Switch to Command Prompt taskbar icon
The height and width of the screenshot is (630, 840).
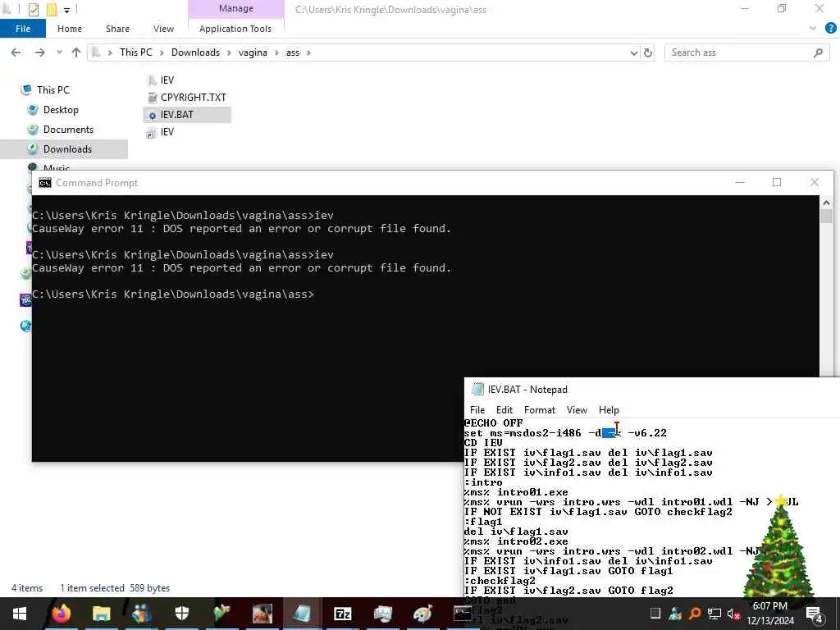pos(463,614)
